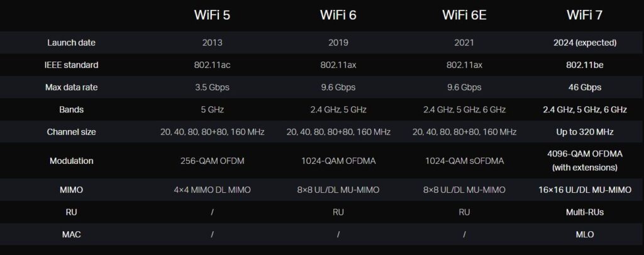The image size is (644, 255).
Task: Select the IEEE standard row label
Action: (71, 65)
